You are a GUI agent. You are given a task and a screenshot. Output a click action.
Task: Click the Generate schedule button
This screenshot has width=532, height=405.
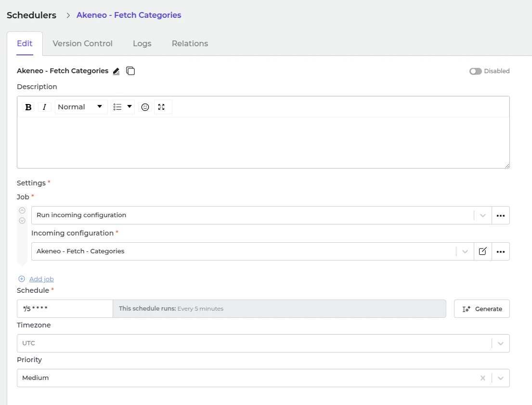coord(482,309)
